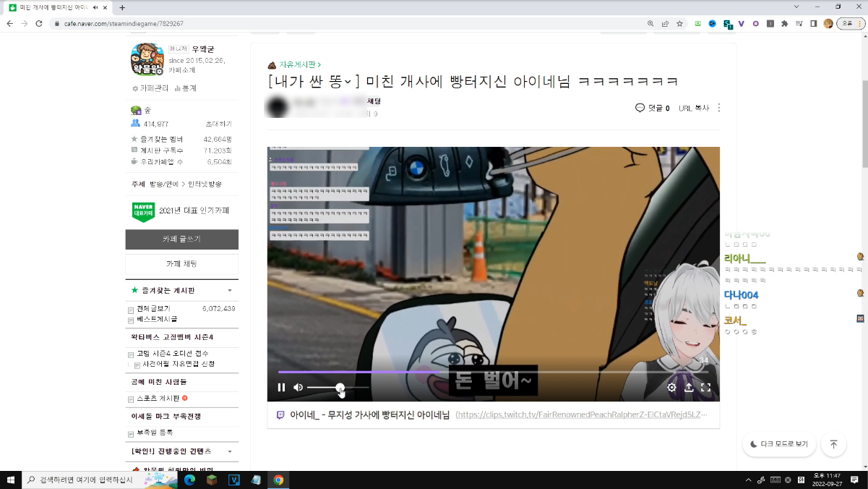Open the Extensions puzzle piece icon

tap(785, 23)
